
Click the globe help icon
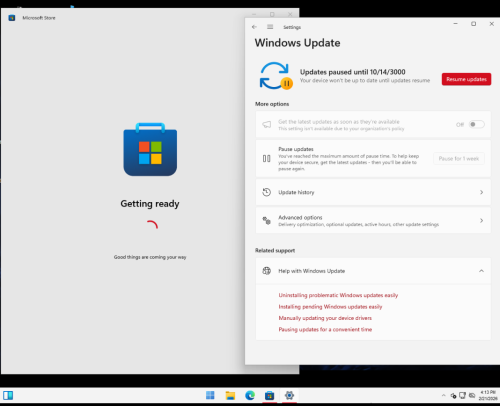(x=266, y=271)
